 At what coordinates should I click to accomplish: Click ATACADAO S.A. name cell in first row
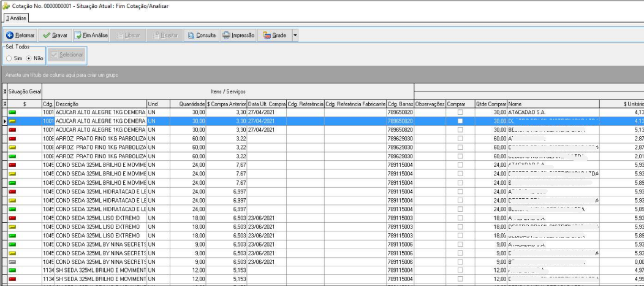coord(553,112)
